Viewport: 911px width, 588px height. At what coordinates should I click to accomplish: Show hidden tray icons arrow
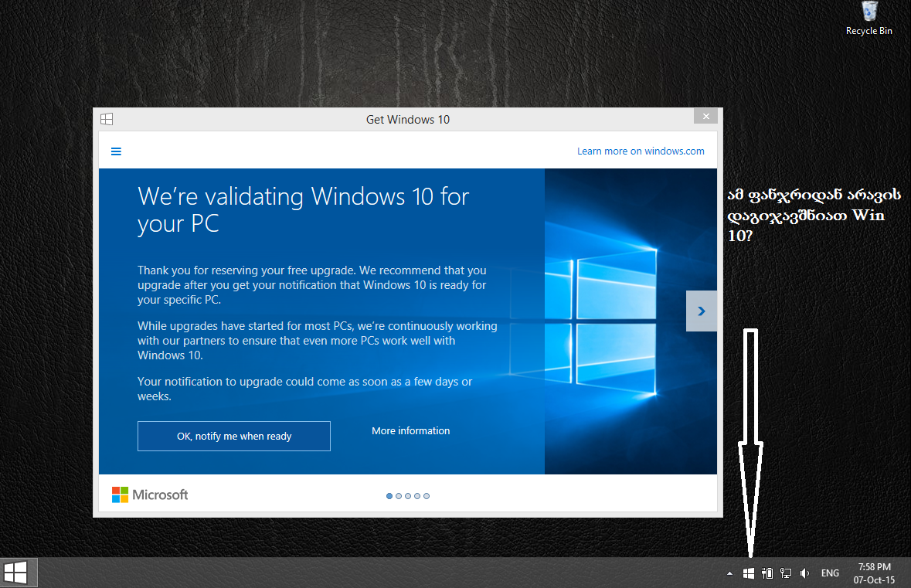click(729, 573)
